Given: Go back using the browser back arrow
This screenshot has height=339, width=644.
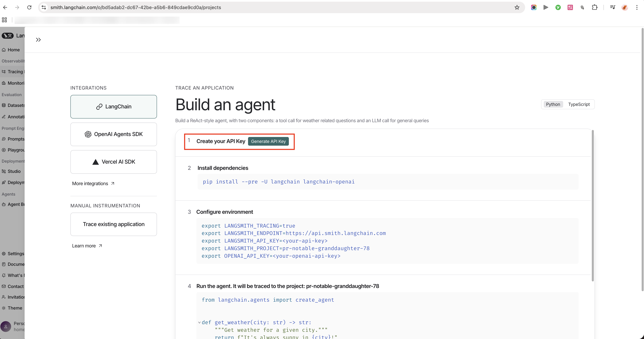Looking at the screenshot, I should click(5, 8).
